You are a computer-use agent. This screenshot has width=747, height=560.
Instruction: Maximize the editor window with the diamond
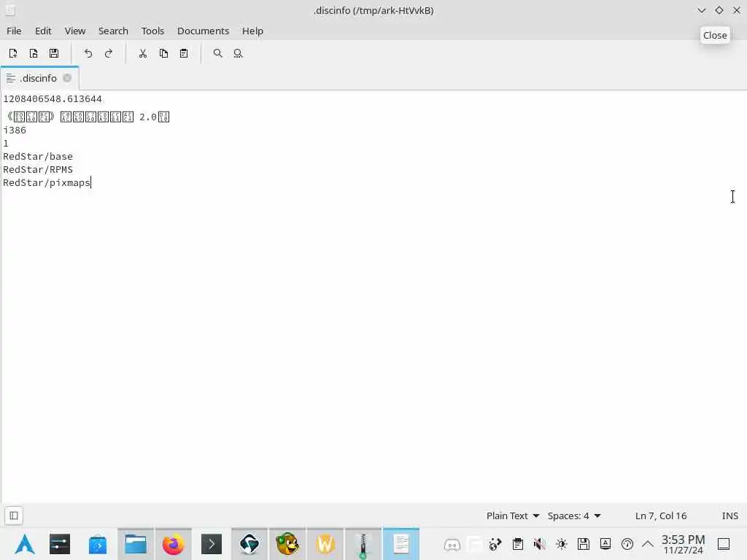719,10
